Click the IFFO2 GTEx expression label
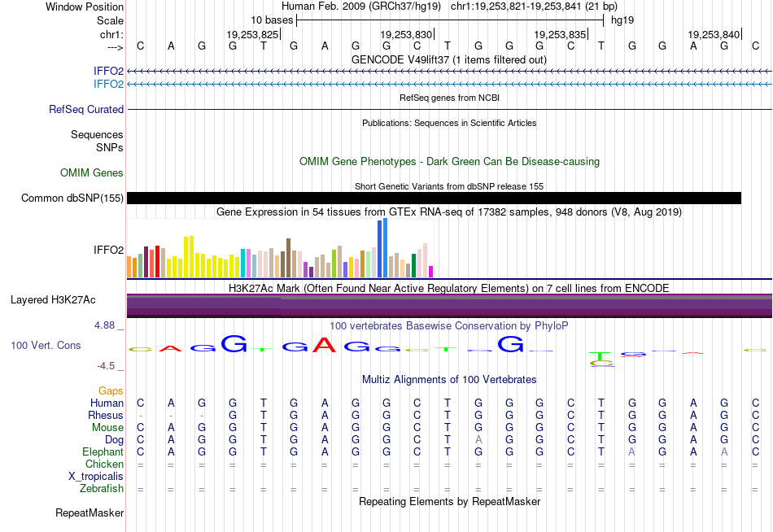 coord(108,250)
